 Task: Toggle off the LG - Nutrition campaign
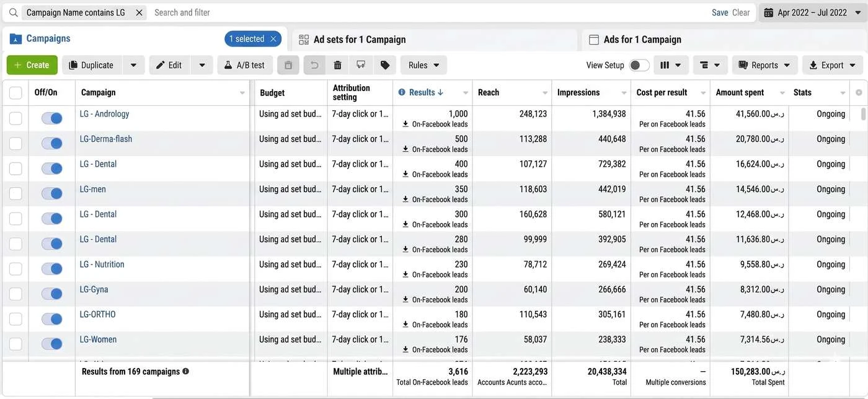click(x=52, y=268)
